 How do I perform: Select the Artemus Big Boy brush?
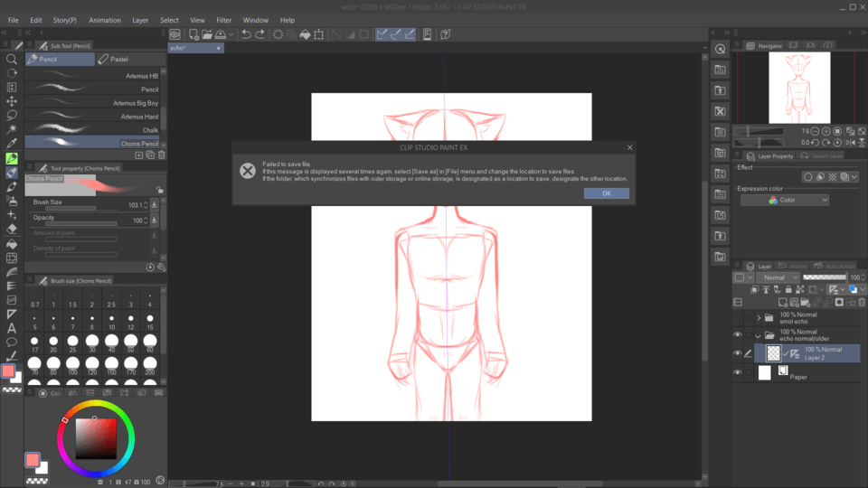point(92,103)
